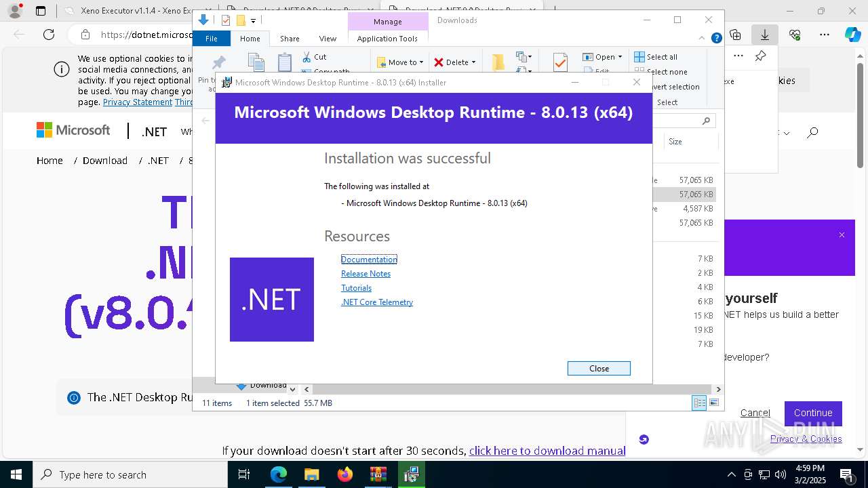Open Customize Quick Access Toolbar dropdown
This screenshot has height=488, width=868.
[253, 21]
